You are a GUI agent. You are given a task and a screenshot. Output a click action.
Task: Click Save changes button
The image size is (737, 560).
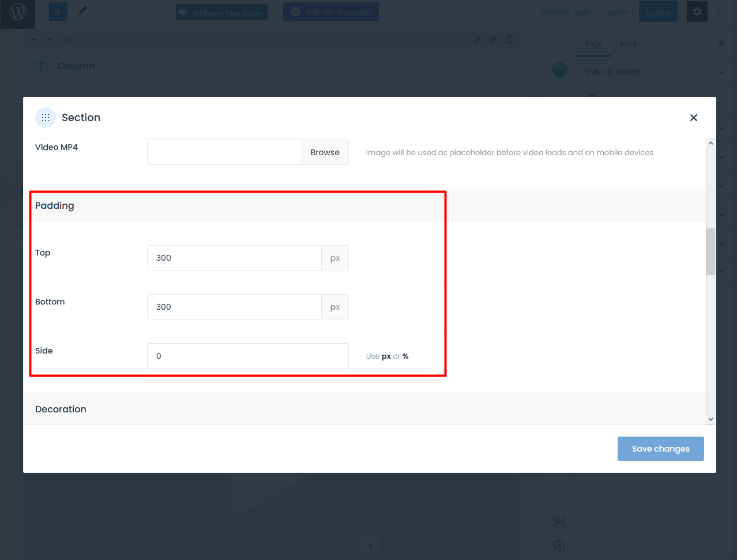coord(661,449)
